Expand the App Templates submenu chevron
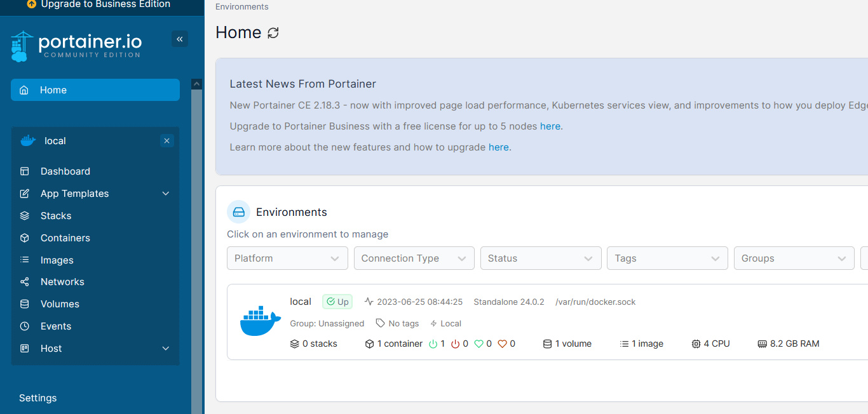 [166, 194]
